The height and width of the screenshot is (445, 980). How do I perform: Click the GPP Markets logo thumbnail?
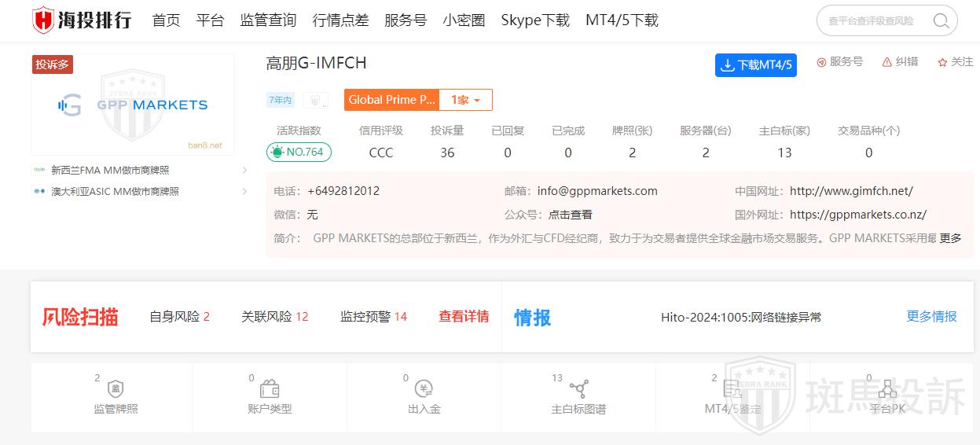(x=133, y=105)
